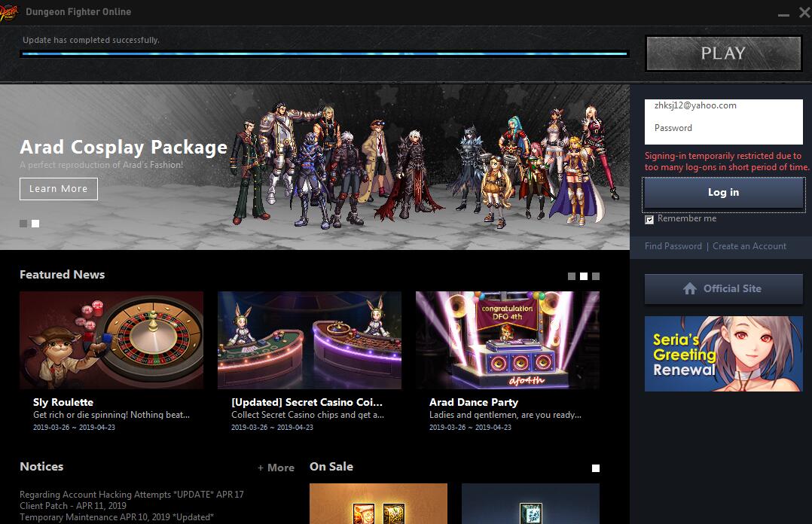Click the update progress bar
The height and width of the screenshot is (524, 812).
tap(324, 53)
